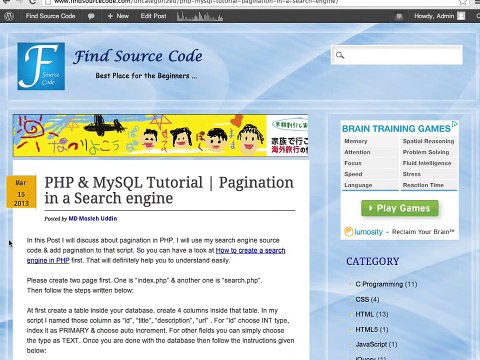
Task: Choose Focus in the brain training ad
Action: pyautogui.click(x=353, y=163)
